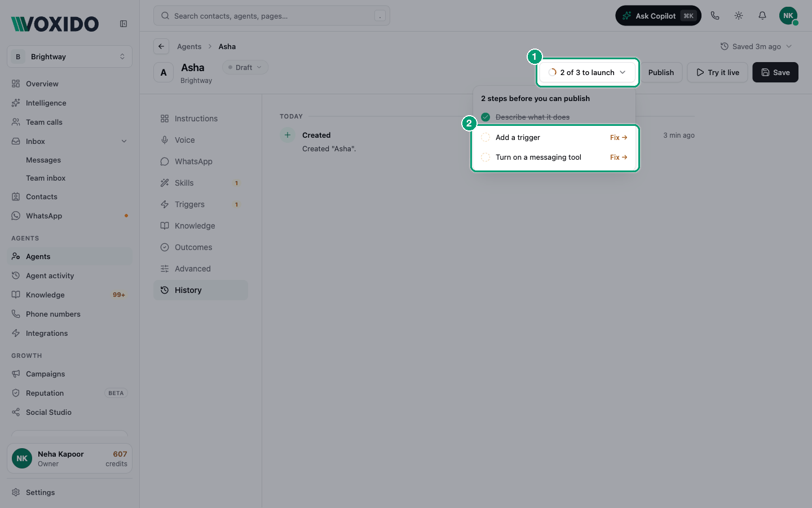The image size is (812, 508).
Task: Click the completed Describe what it does check
Action: [x=486, y=117]
